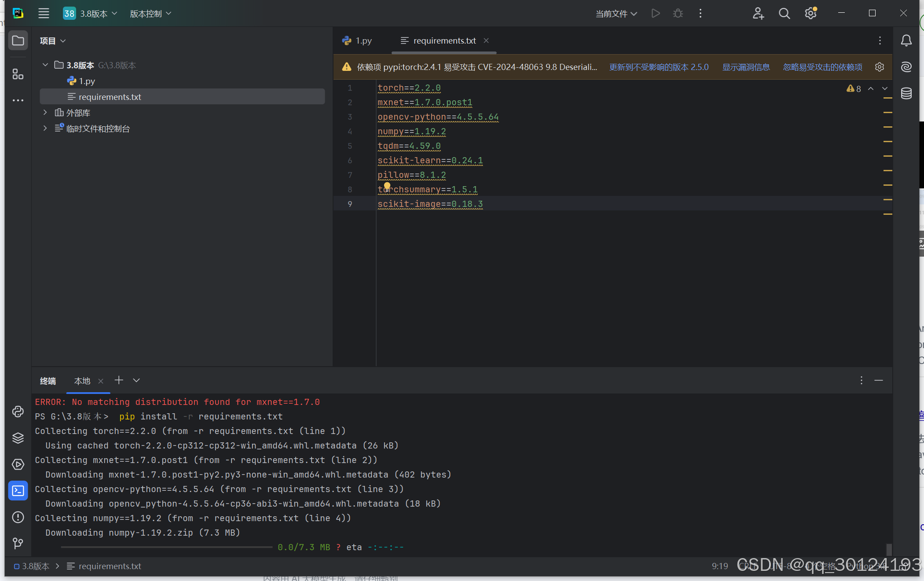924x581 pixels.
Task: Open the 当前文件 run configuration dropdown
Action: coord(616,14)
